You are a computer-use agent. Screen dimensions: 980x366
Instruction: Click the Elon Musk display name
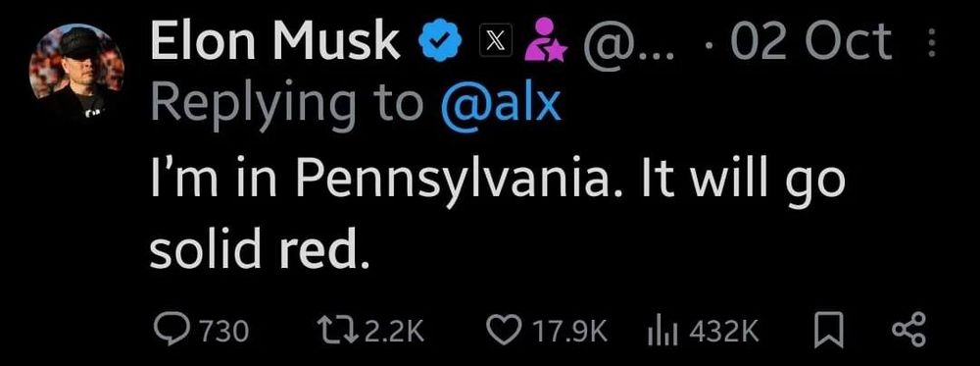coord(275,41)
